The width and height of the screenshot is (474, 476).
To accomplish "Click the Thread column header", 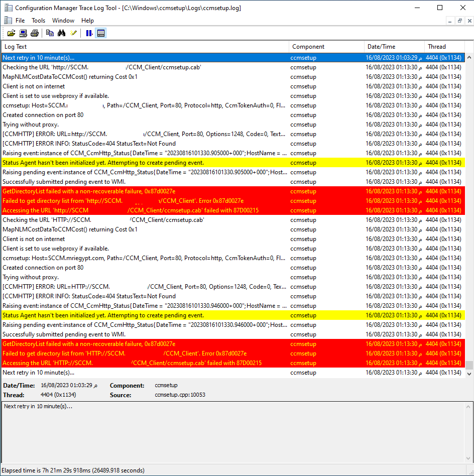I will (444, 47).
